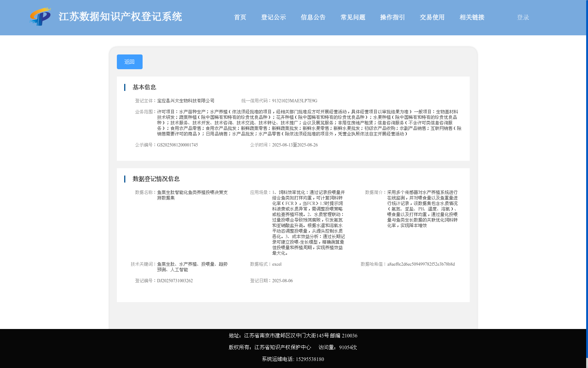Click data name 鱼菜生肽智能化鱼类养殖投喂决策支持数据集
Image resolution: width=588 pixels, height=368 pixels.
point(193,195)
